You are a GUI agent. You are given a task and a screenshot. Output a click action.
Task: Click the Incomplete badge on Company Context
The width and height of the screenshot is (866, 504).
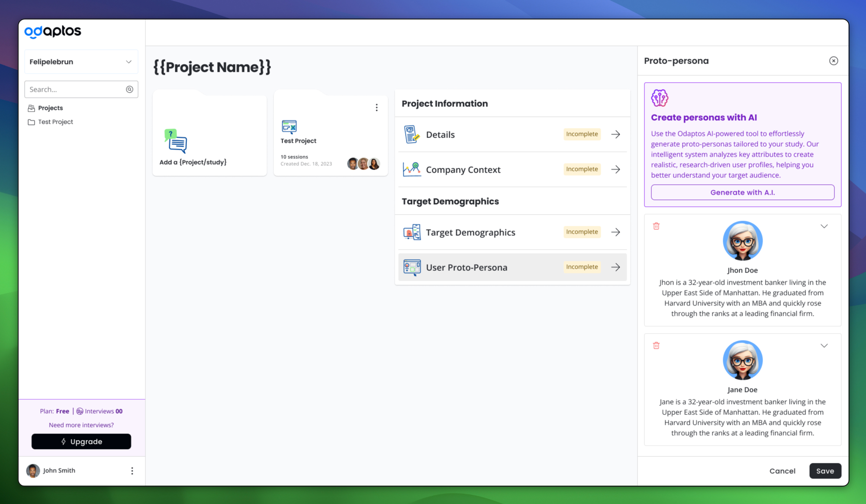[x=582, y=169]
